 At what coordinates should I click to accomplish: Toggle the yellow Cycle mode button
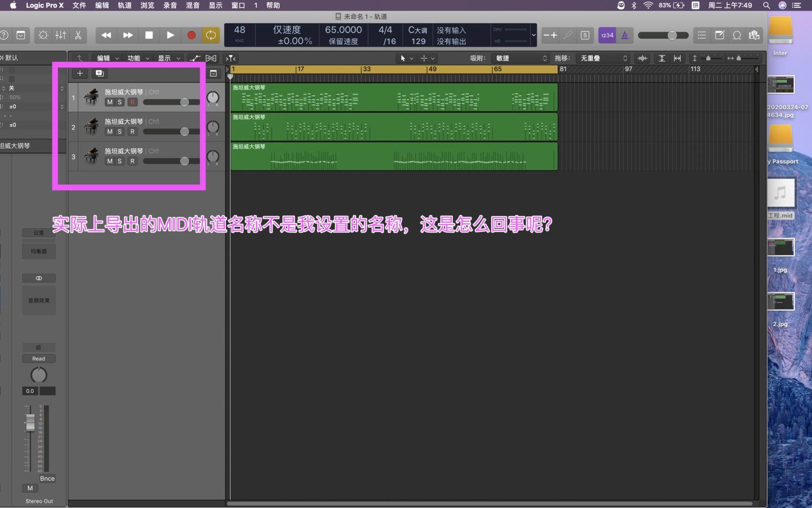point(211,35)
